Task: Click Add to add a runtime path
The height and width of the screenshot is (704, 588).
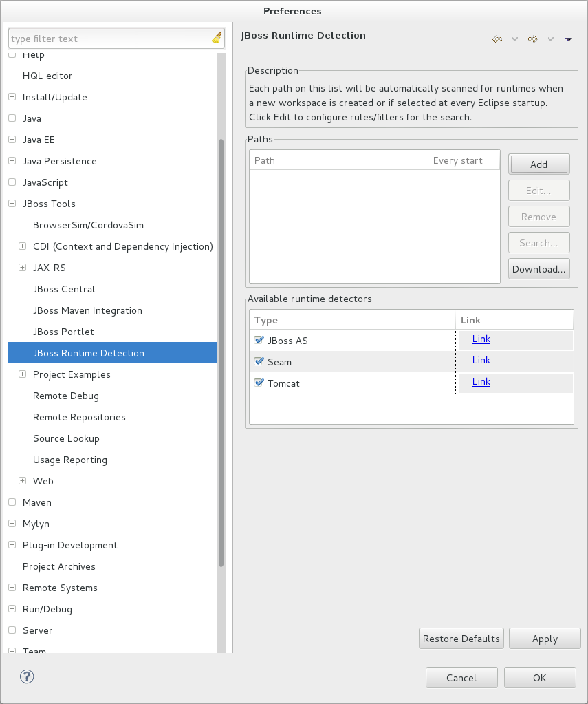Action: point(538,164)
